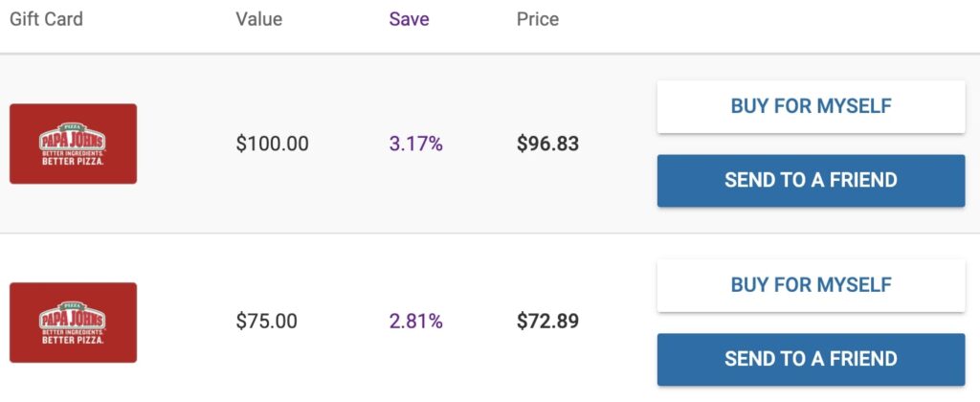Select the $96.83 price

[547, 145]
